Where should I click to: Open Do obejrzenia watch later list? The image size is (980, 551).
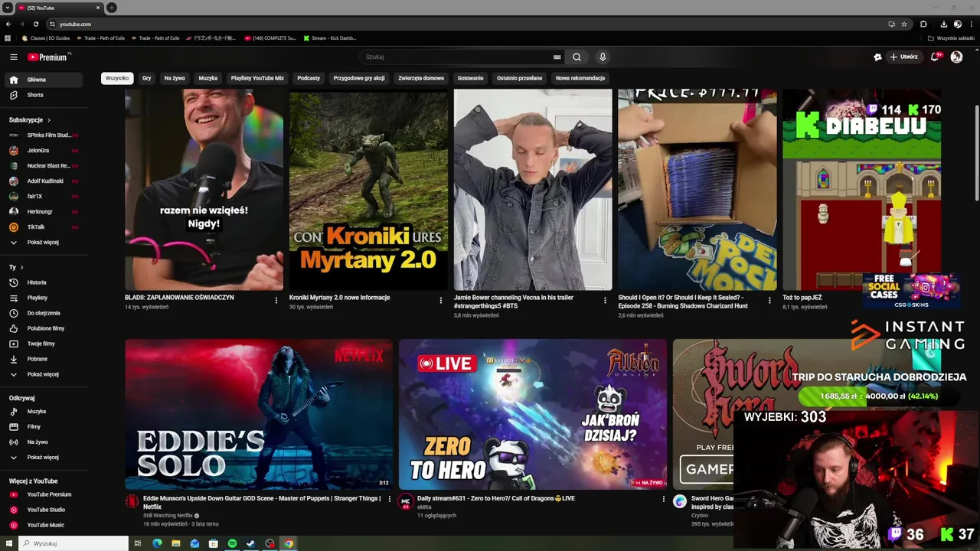coord(43,313)
